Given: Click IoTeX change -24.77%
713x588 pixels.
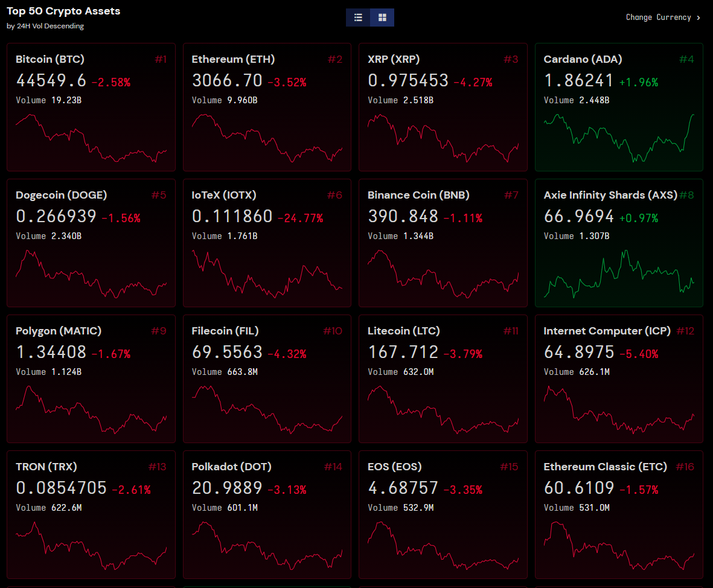Looking at the screenshot, I should pos(300,219).
